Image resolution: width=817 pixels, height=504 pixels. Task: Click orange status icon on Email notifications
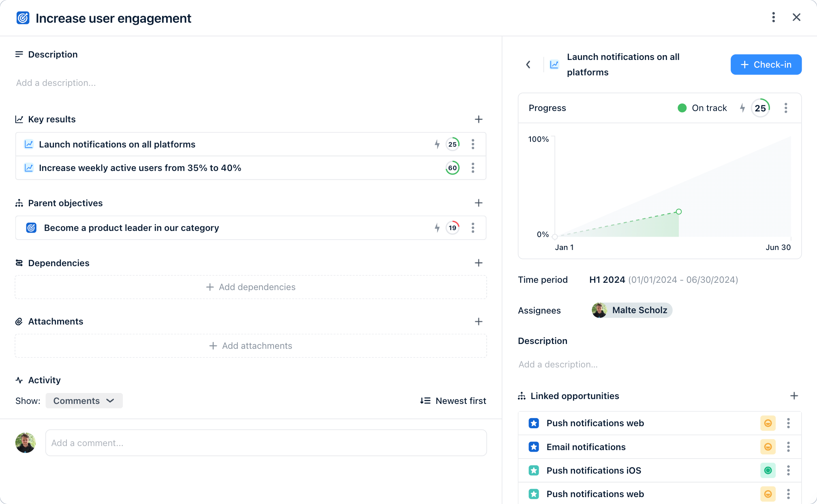(x=768, y=447)
